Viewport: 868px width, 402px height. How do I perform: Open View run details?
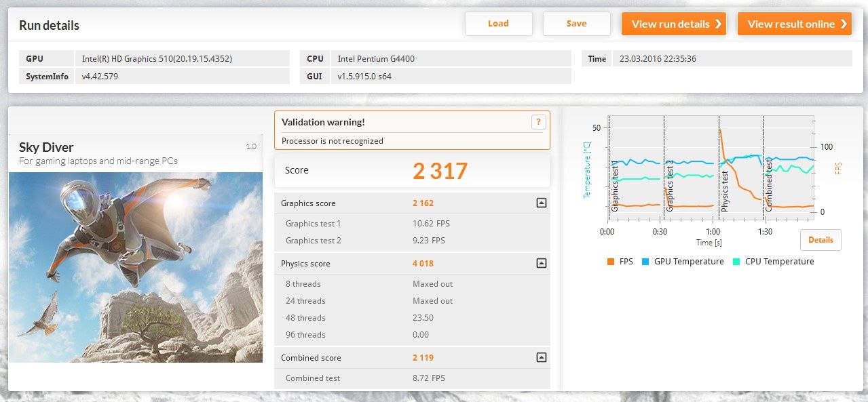pyautogui.click(x=674, y=24)
